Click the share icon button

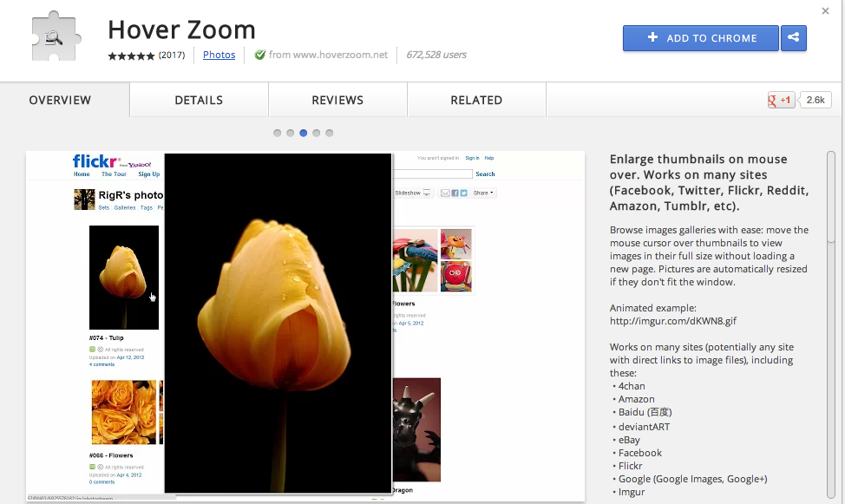(x=793, y=37)
